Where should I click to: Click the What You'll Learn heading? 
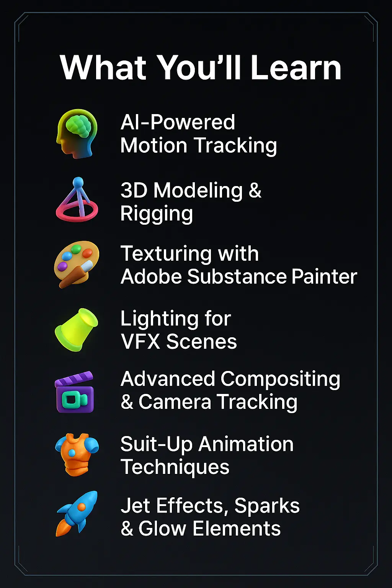(201, 67)
